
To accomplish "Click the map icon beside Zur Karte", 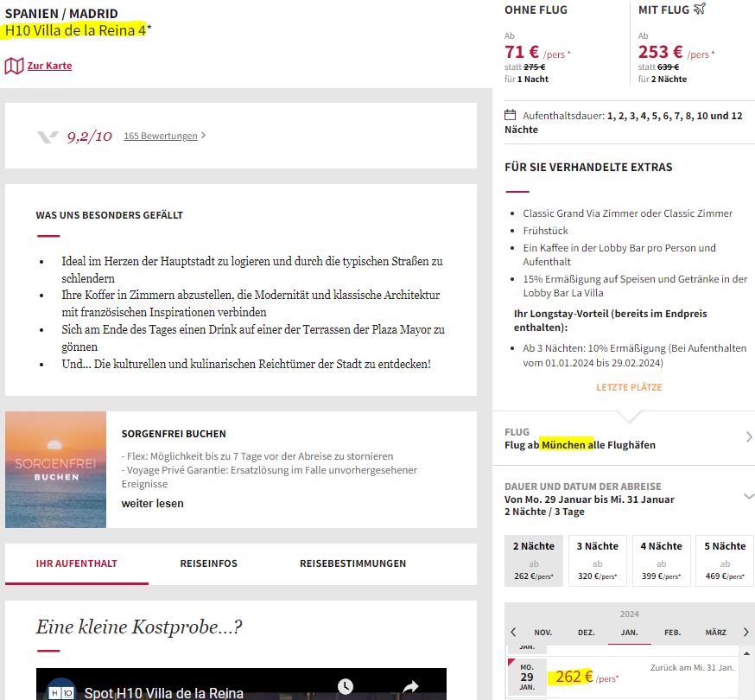I will coord(14,66).
